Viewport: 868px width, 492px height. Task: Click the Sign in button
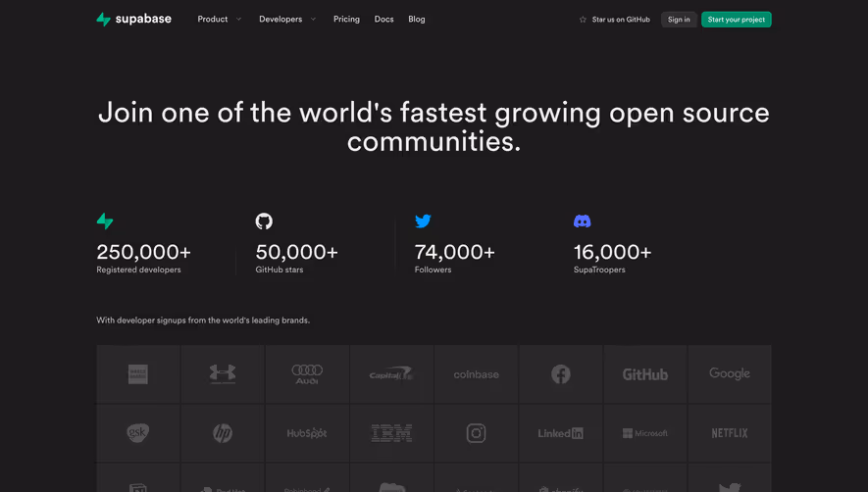coord(679,20)
